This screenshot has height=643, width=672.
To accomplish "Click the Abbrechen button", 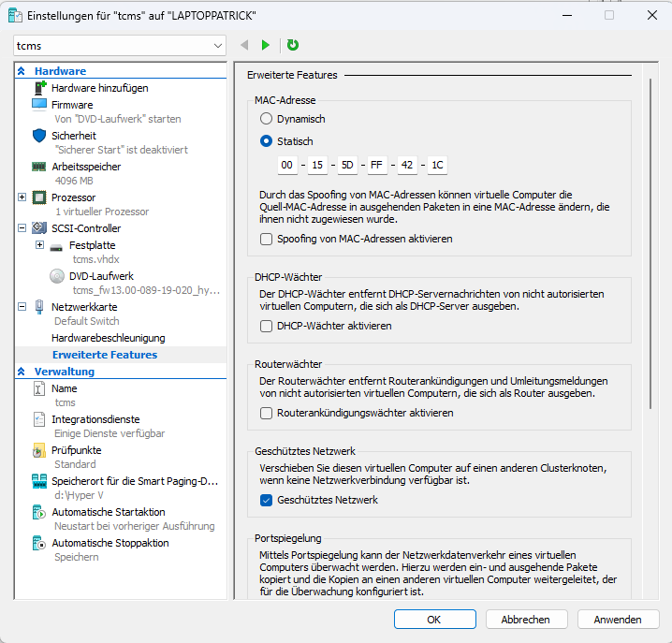I will coord(525,620).
